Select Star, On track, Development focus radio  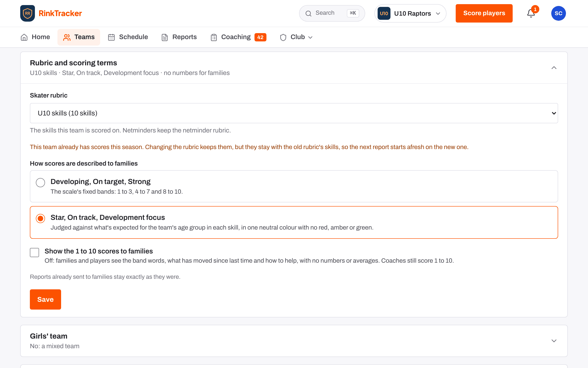pyautogui.click(x=40, y=218)
